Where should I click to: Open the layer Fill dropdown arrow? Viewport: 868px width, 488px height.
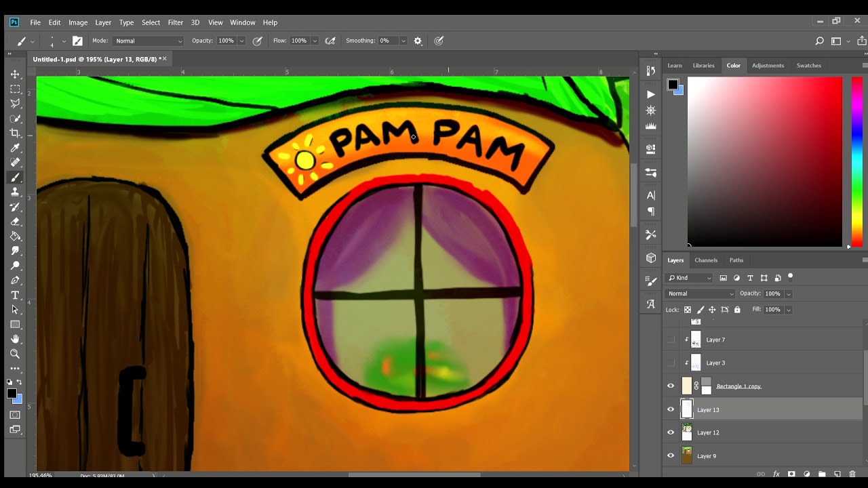pyautogui.click(x=788, y=309)
